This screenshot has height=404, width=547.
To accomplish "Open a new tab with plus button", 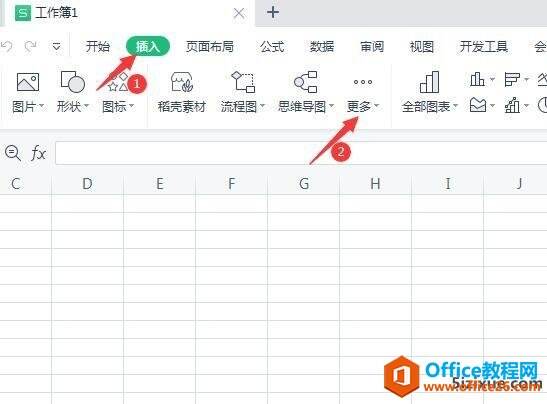I will click(273, 13).
